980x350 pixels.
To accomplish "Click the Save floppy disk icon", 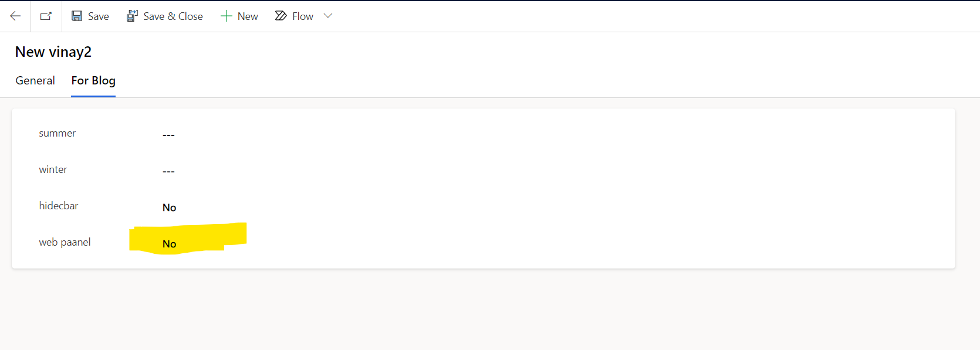I will (x=77, y=16).
